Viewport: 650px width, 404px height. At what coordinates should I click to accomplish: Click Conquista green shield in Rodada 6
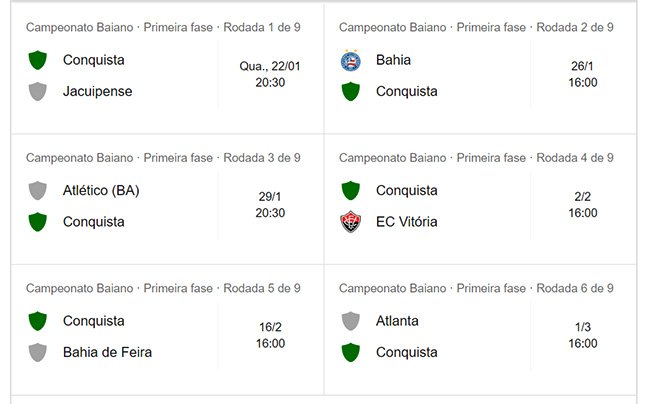351,353
